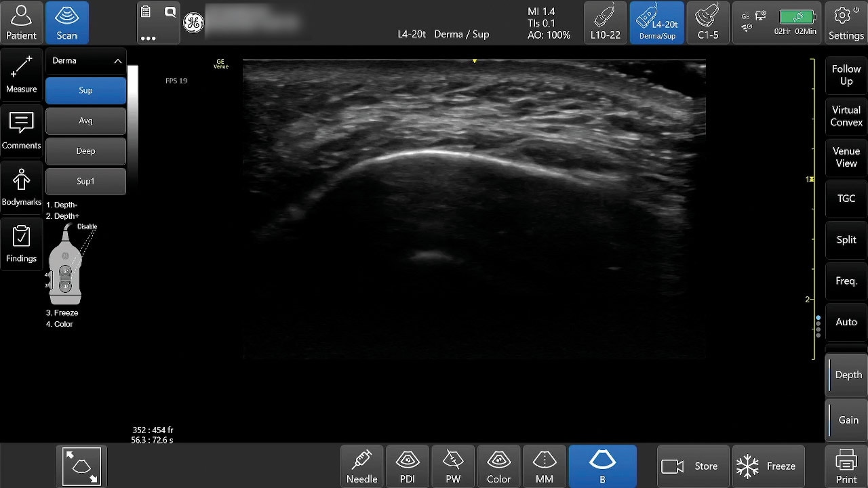Enable PW Doppler mode
868x488 pixels.
point(453,466)
